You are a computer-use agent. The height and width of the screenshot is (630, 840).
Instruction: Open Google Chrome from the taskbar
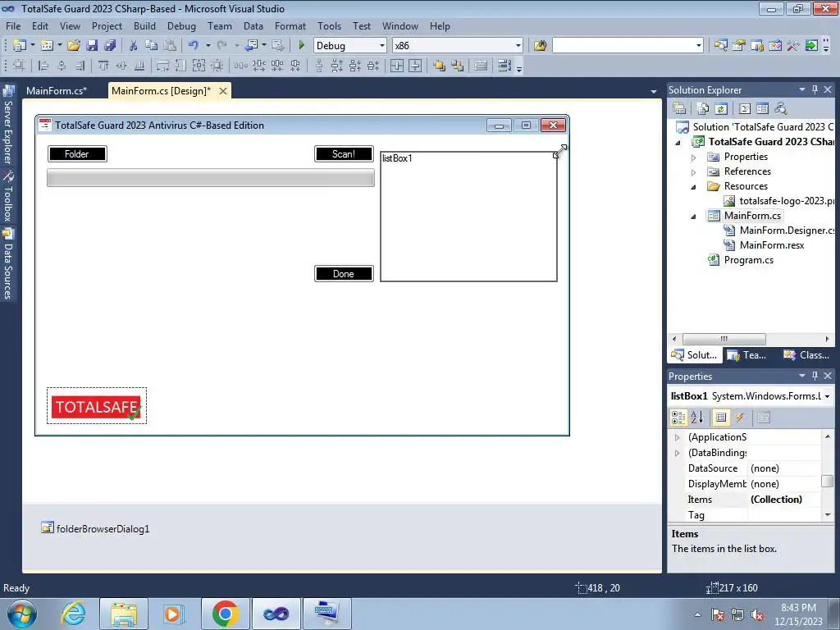coord(225,614)
